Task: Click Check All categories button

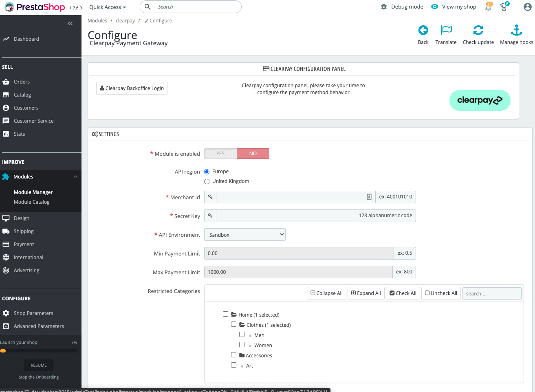Action: pos(403,293)
